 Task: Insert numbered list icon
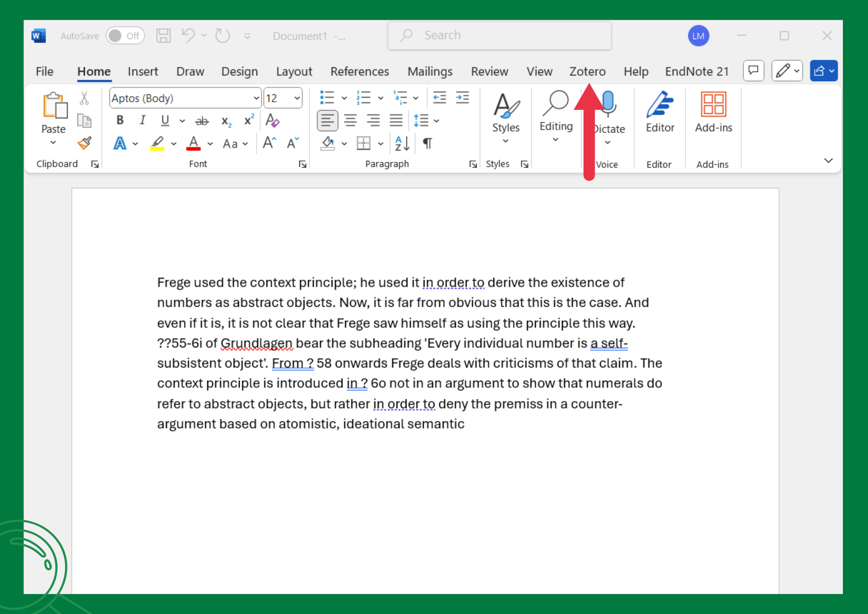click(363, 97)
